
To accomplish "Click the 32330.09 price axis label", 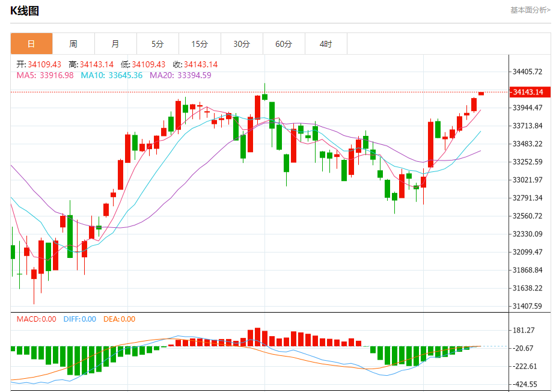I will click(528, 234).
